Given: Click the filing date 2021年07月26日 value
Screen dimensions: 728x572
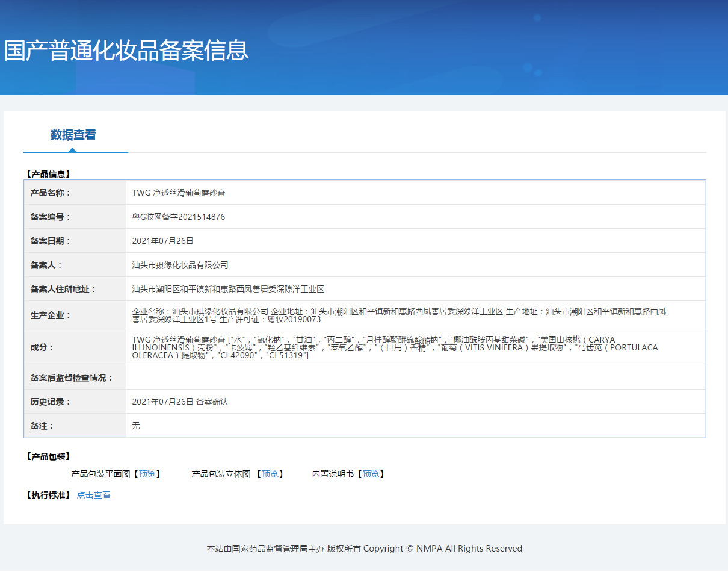Looking at the screenshot, I should (162, 241).
